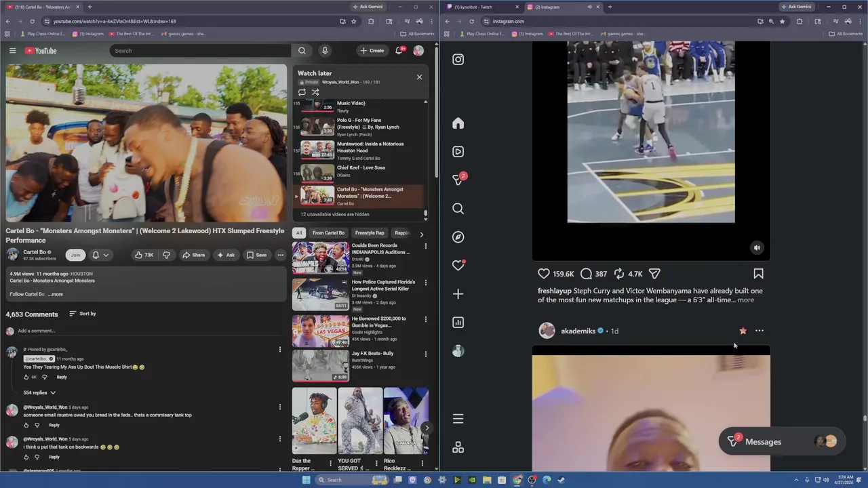
Task: Create new Instagram post plus icon
Action: [458, 294]
